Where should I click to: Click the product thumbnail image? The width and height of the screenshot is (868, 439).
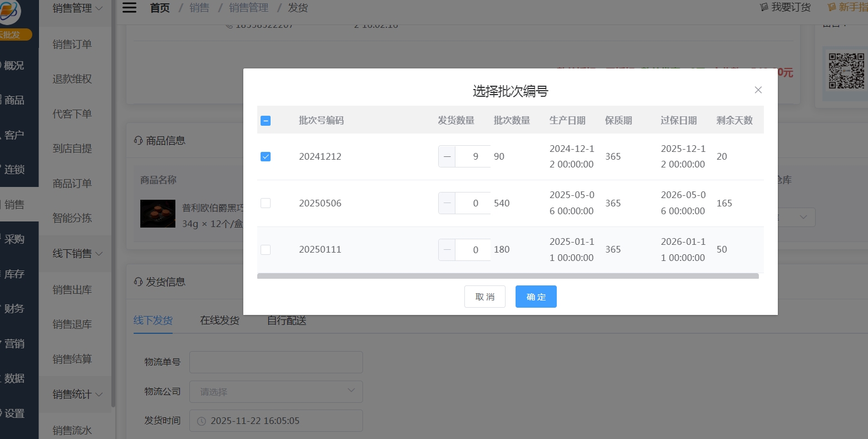coord(158,214)
